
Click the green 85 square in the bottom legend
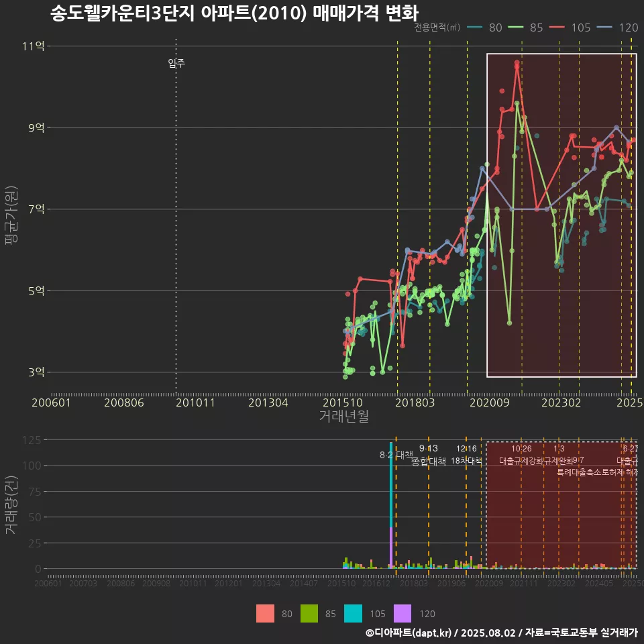point(310,614)
